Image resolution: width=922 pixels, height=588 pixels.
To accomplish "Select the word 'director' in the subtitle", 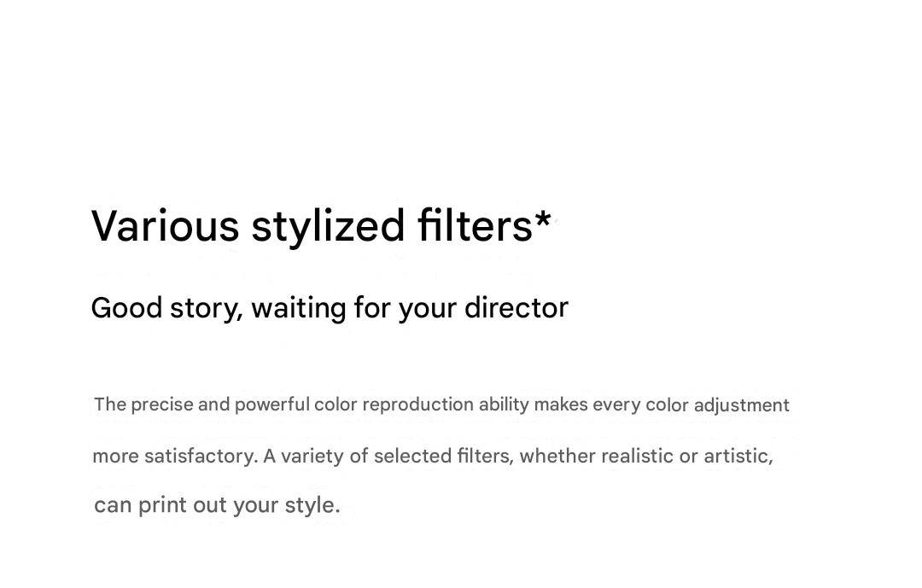I will point(516,307).
